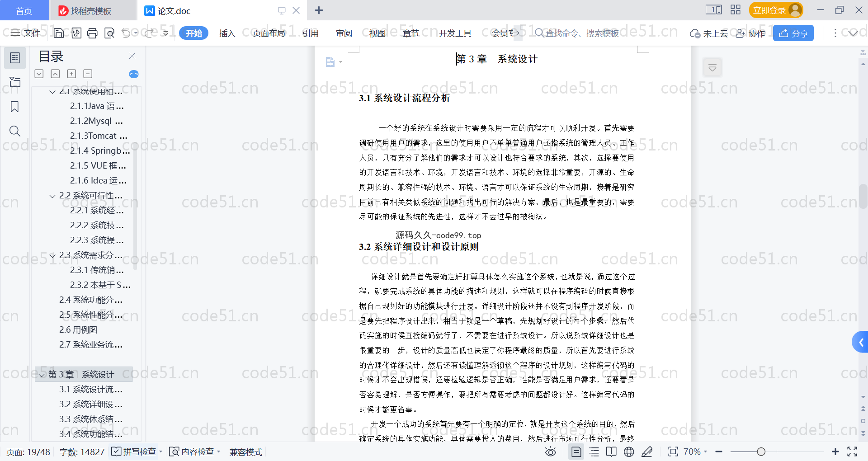
Task: Click the blue side panel expand arrow
Action: (860, 342)
